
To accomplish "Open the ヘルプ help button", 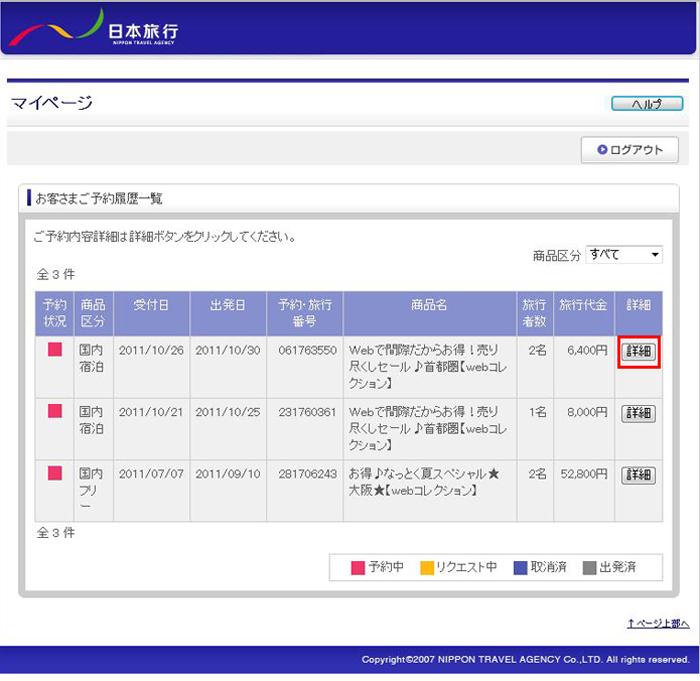I will pos(647,104).
